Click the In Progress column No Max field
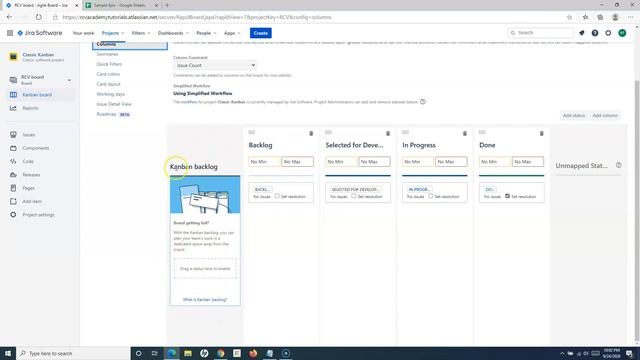The image size is (640, 360). click(x=451, y=162)
